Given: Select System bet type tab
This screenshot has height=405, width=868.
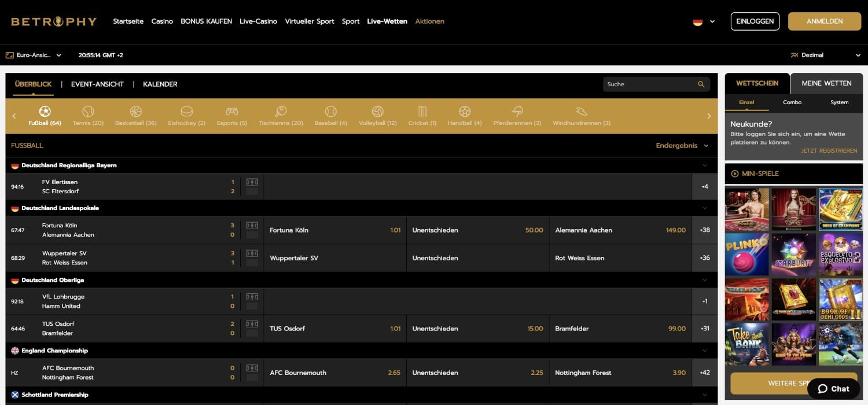Looking at the screenshot, I should [839, 102].
